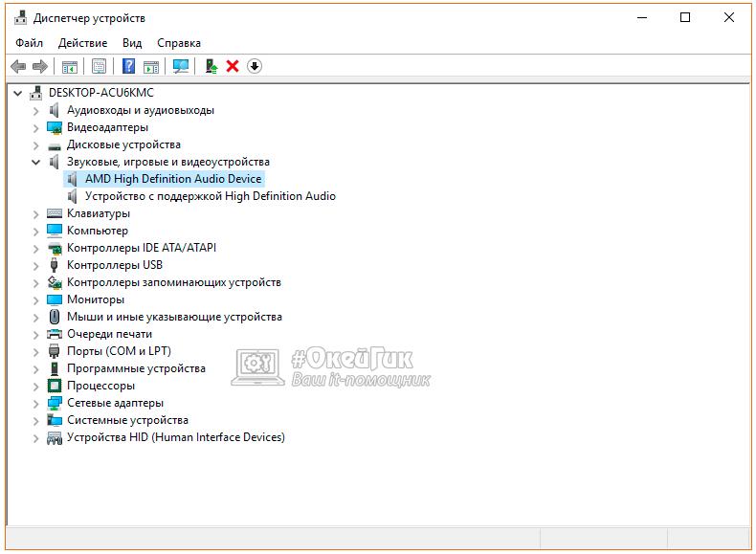Click the red X Uninstall device icon
The image size is (756, 554).
click(x=233, y=66)
